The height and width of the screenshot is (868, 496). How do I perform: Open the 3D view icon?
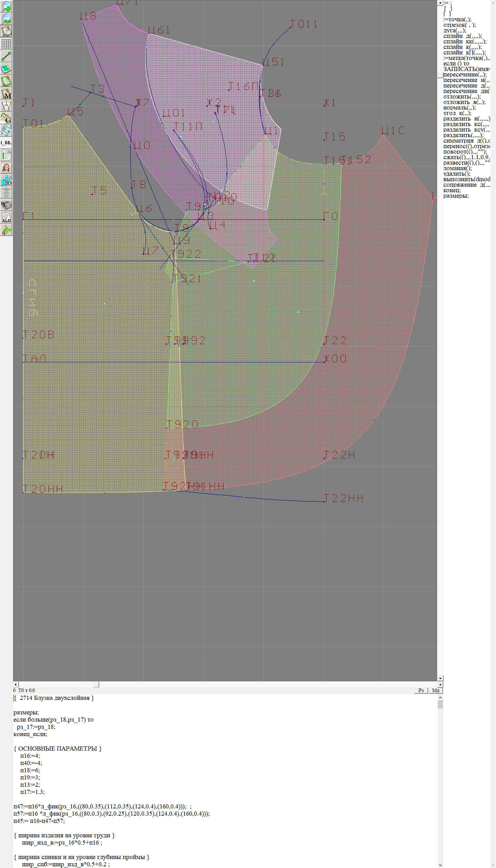coord(6,180)
